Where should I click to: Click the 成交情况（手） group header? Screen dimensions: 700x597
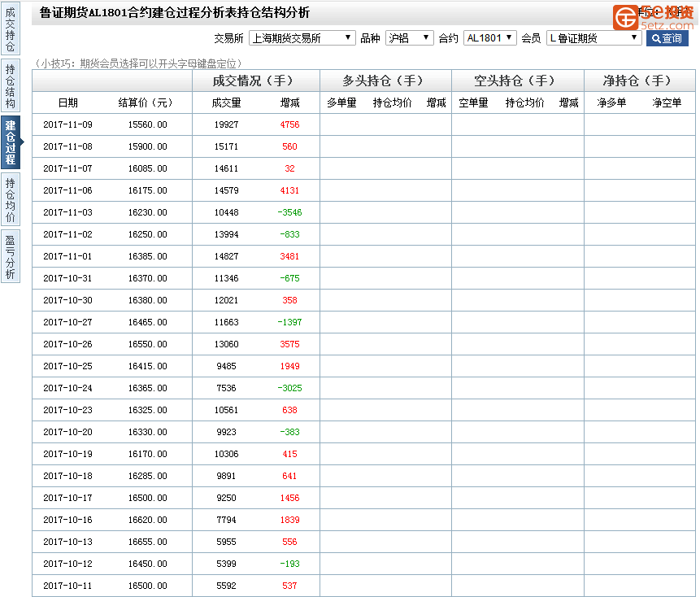[256, 81]
